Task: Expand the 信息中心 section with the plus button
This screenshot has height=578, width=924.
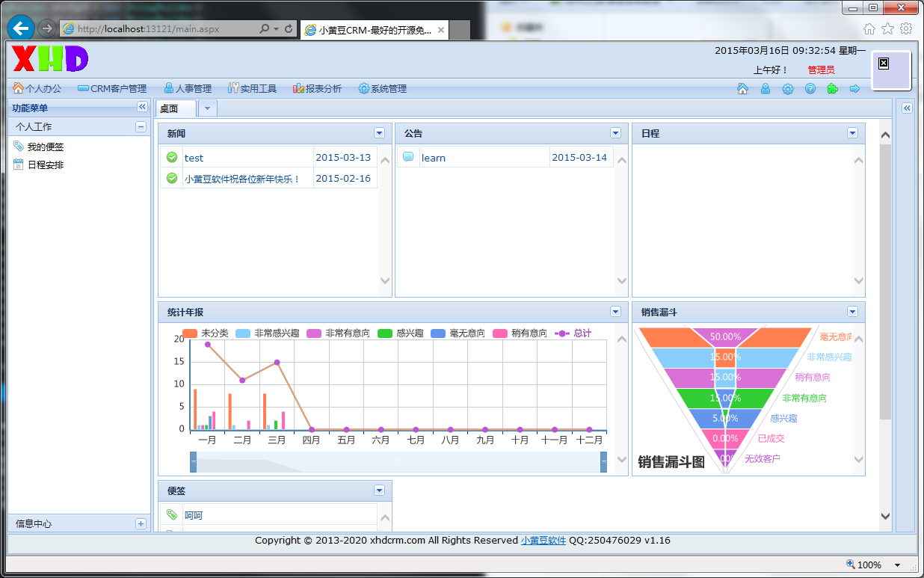Action: 141,524
